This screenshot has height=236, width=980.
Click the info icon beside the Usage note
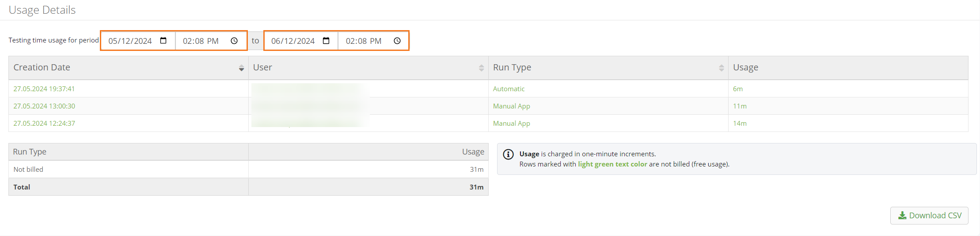(509, 154)
